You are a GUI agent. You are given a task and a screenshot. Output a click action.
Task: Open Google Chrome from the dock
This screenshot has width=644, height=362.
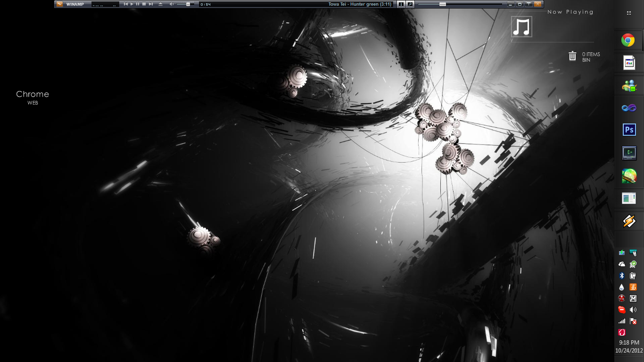pyautogui.click(x=629, y=40)
